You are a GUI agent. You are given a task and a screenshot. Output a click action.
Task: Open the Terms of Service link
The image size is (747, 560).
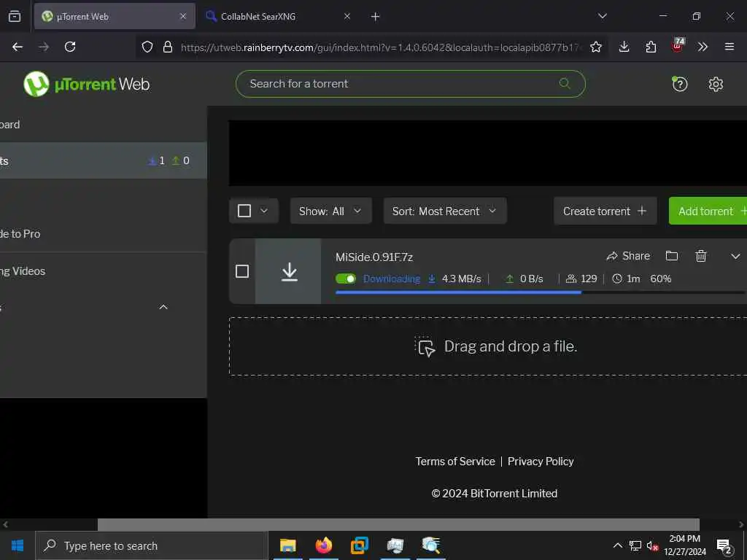[x=455, y=462]
